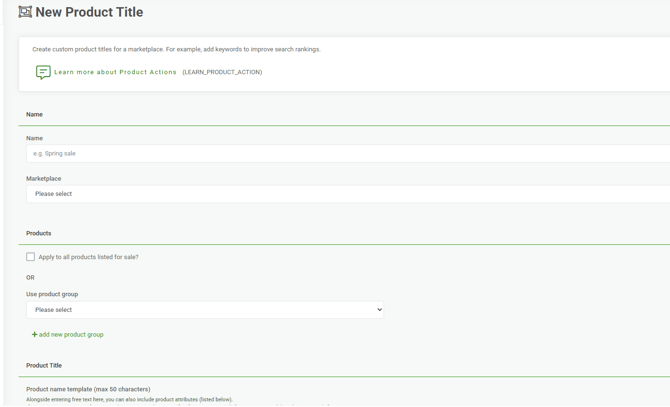Click the Create custom product titles description text
This screenshot has height=407, width=670.
(176, 49)
